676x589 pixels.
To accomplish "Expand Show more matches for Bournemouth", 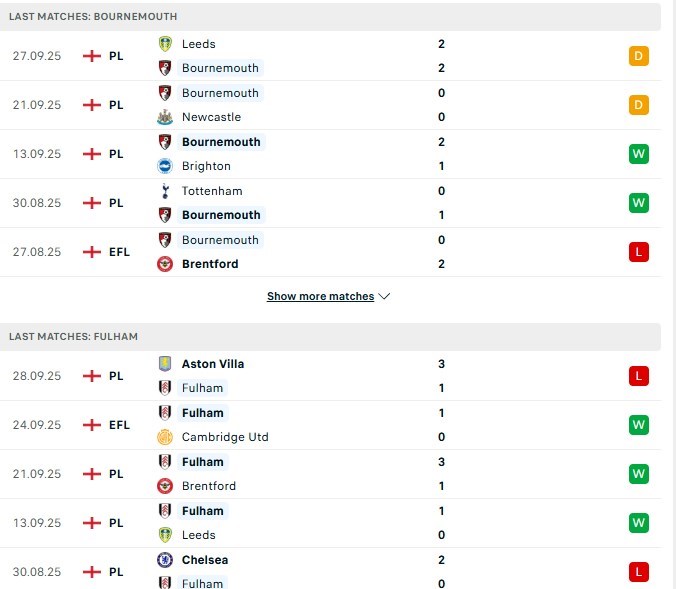I will point(320,297).
